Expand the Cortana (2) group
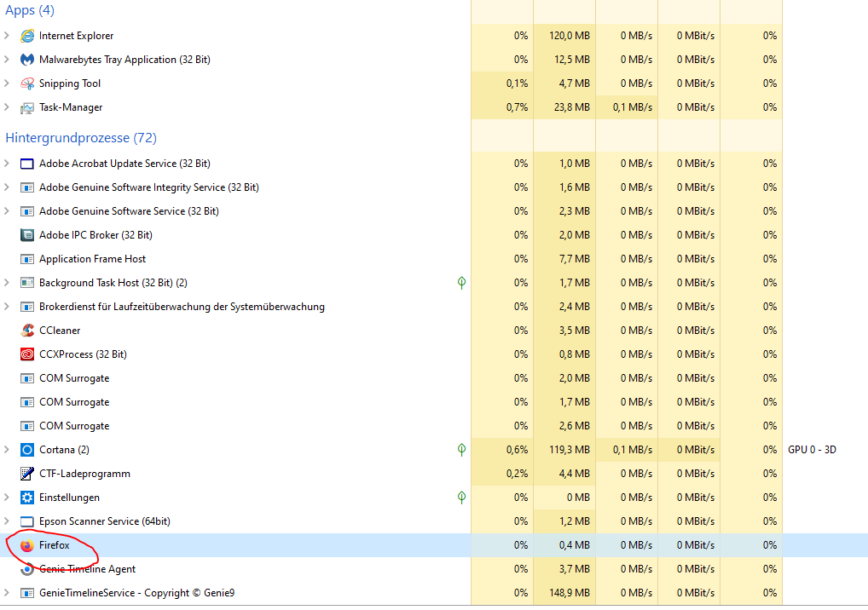 point(7,450)
